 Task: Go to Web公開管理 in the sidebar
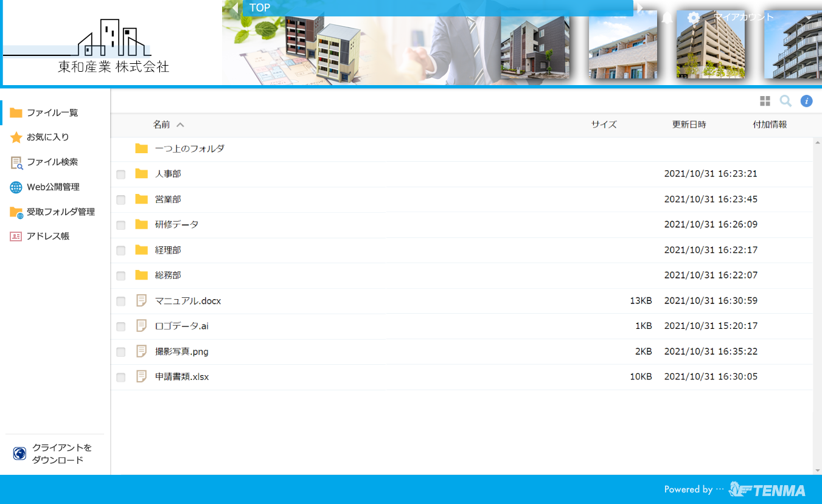point(53,187)
